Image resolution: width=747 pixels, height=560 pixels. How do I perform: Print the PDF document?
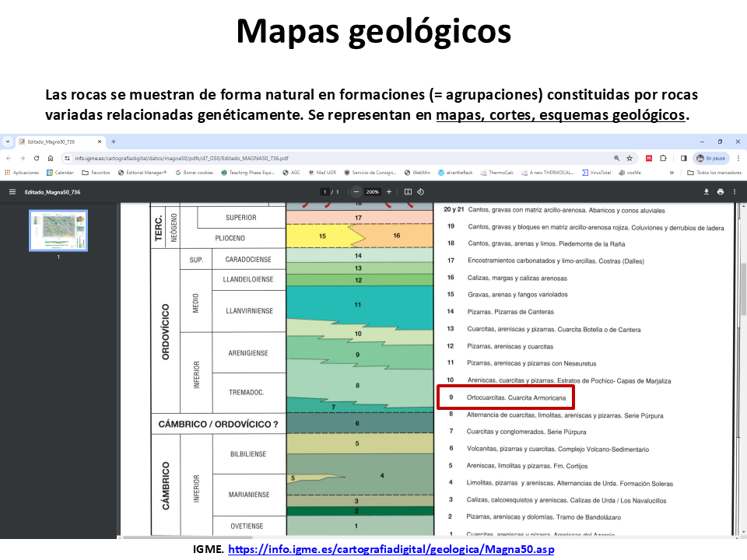(721, 191)
